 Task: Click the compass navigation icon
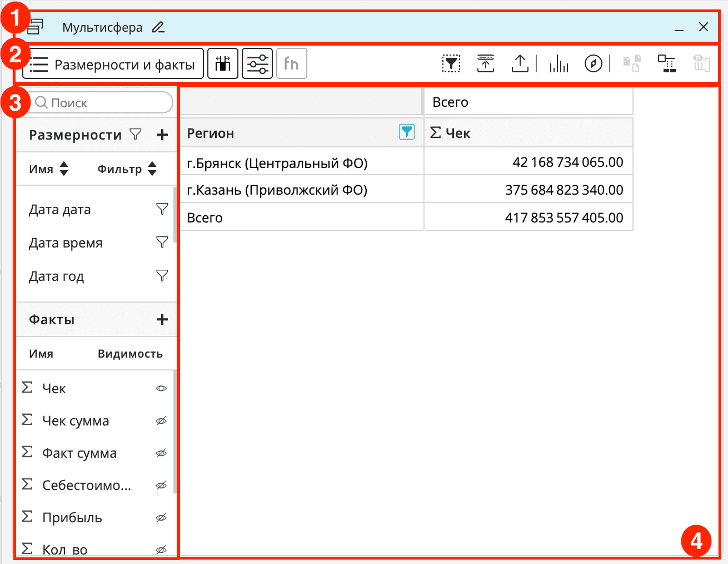click(x=593, y=64)
